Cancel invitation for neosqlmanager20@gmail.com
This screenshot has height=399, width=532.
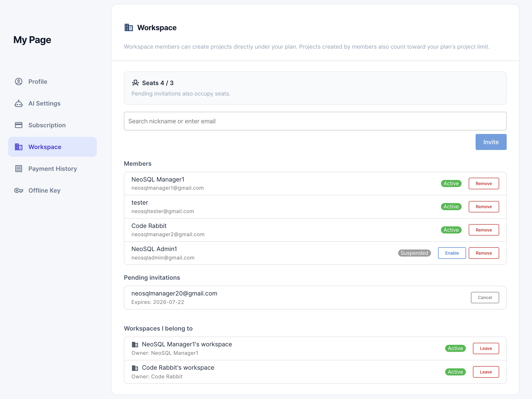pos(485,298)
